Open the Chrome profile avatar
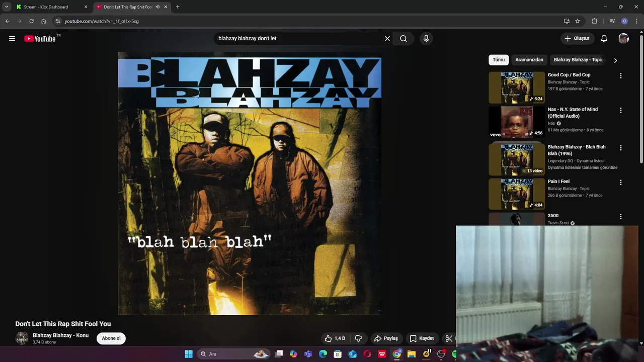The image size is (644, 362). (x=624, y=21)
